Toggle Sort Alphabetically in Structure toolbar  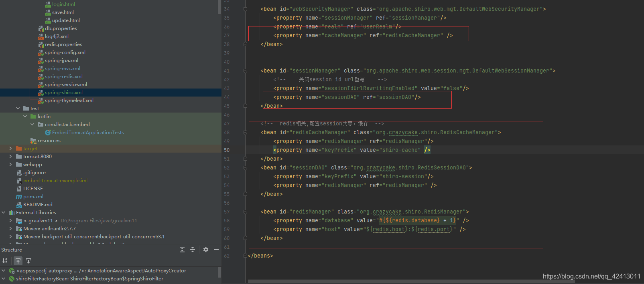[5, 261]
